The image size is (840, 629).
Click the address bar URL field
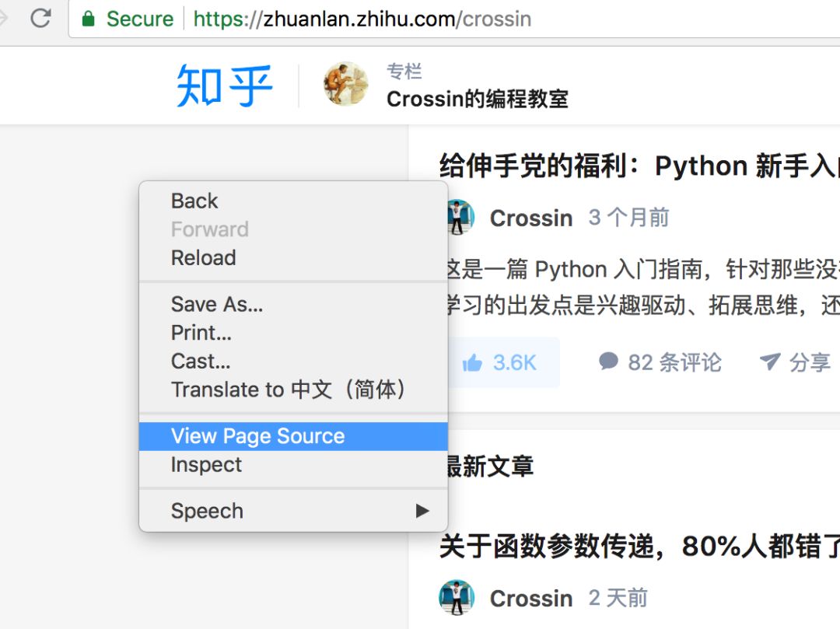[455, 19]
